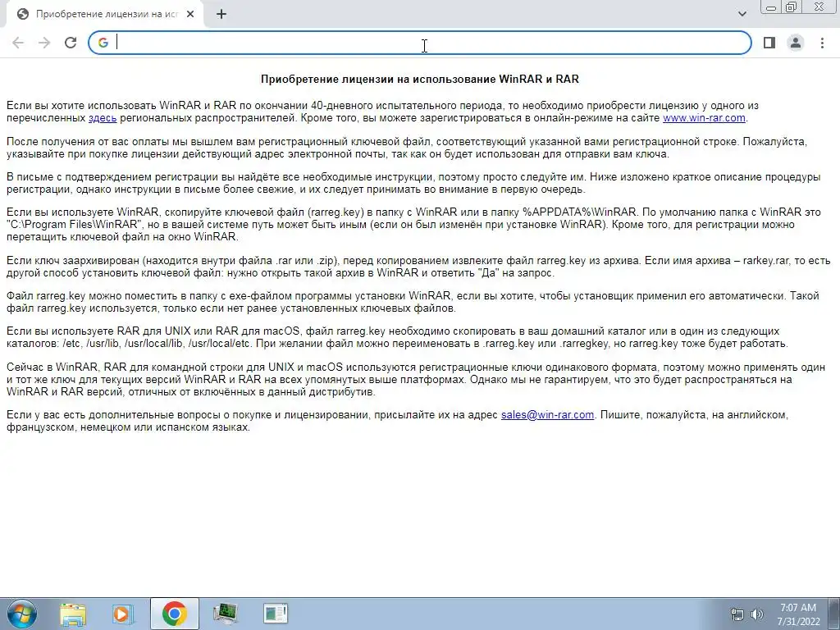Focus the browser address bar
This screenshot has width=840, height=630.
(419, 43)
